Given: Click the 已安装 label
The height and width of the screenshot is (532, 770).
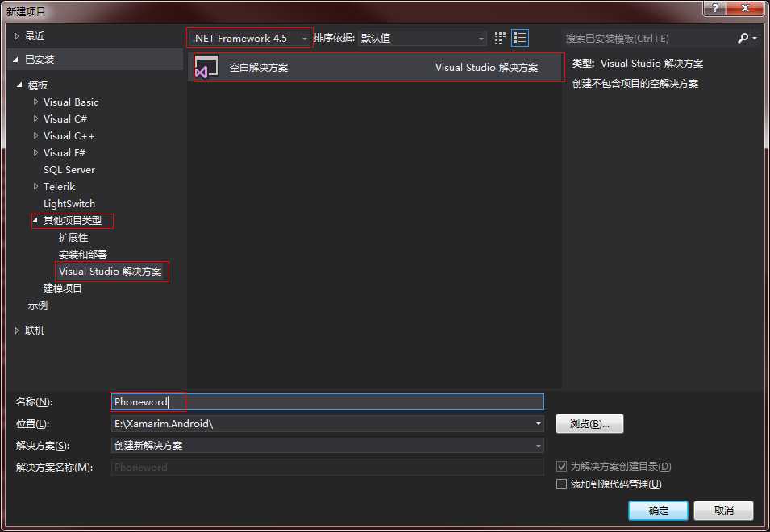Looking at the screenshot, I should tap(40, 60).
